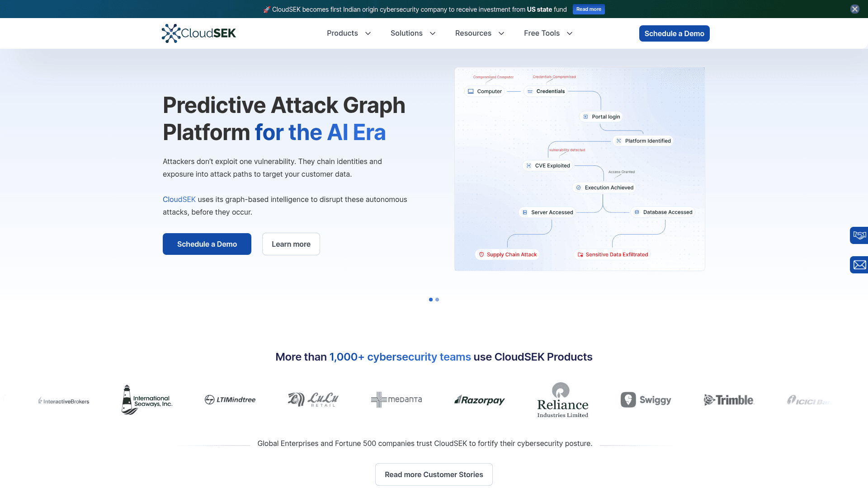Screen dimensions: 868x488
Task: Click the International Seaways logo
Action: coord(147,400)
